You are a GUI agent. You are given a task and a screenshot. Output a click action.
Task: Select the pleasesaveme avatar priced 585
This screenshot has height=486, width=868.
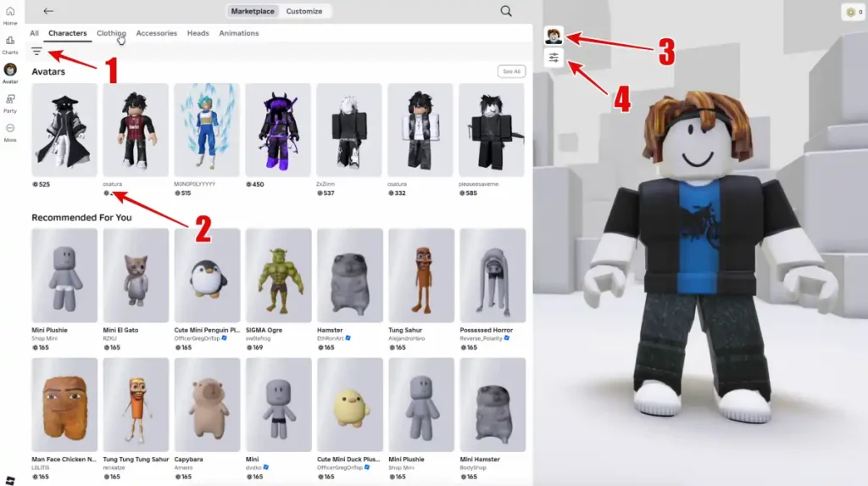pos(492,131)
